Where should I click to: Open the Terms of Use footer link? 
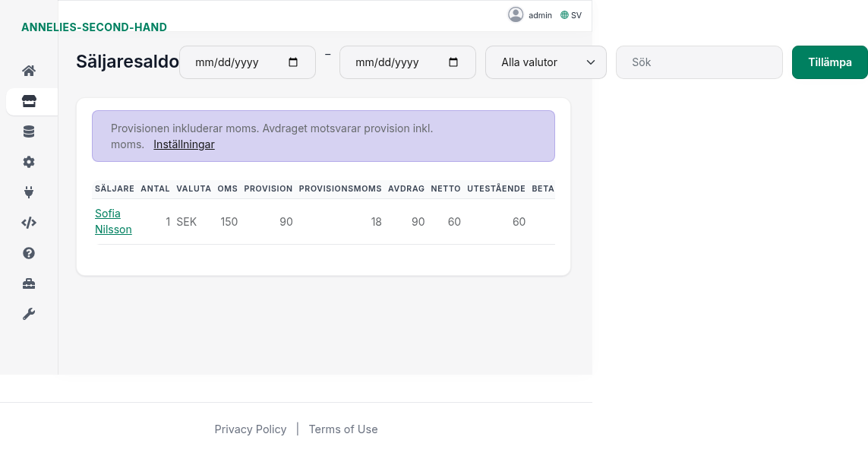(342, 429)
